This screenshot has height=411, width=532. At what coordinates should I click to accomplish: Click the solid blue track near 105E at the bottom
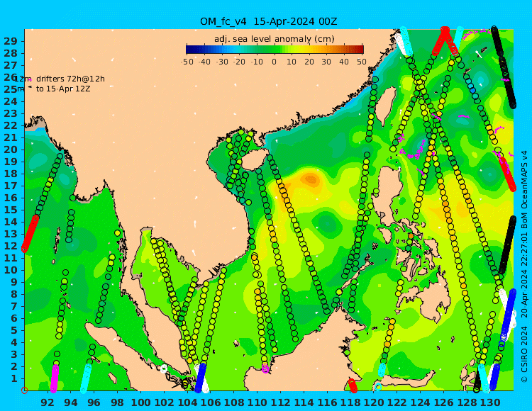[201, 378]
